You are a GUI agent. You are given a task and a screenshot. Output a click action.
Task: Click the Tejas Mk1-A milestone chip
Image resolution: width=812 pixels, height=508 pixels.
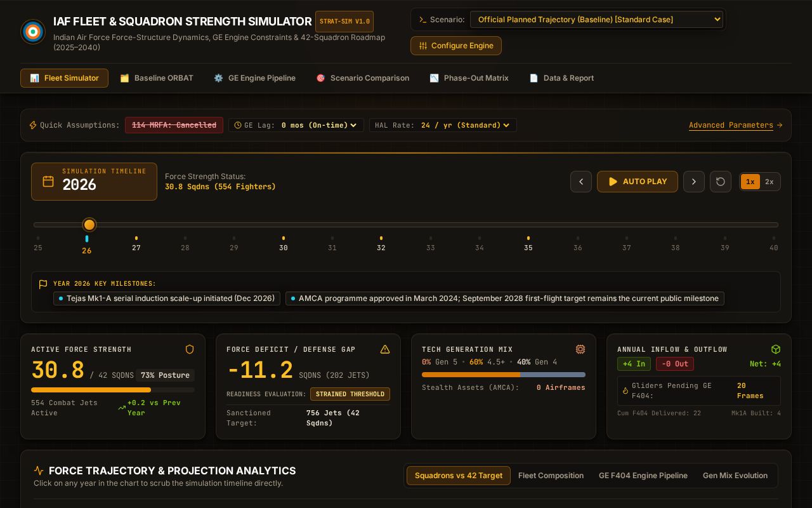(x=167, y=298)
